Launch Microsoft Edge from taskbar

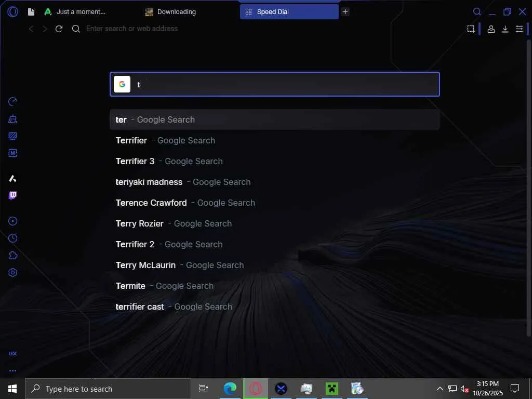coord(230,389)
